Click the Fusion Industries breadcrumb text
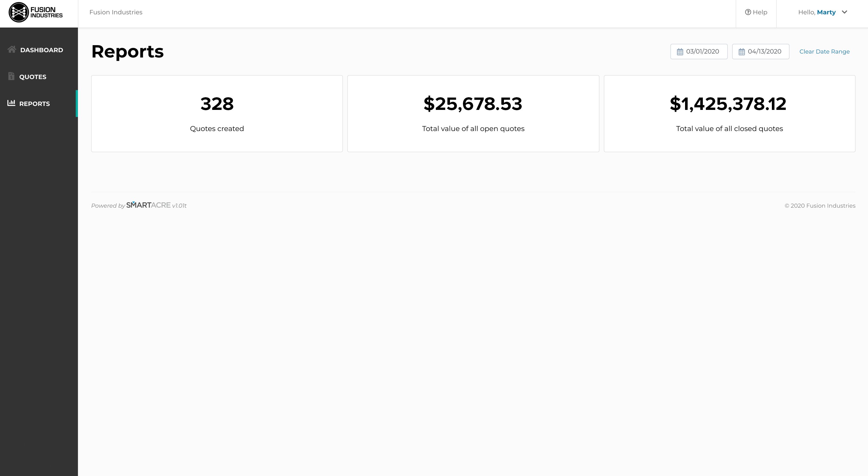Screen dimensions: 868x476 pyautogui.click(x=116, y=12)
